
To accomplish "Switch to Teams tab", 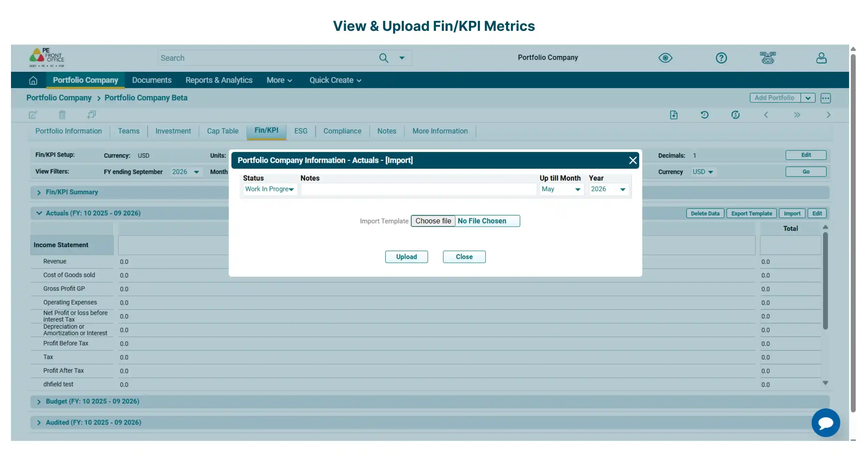I will (x=129, y=131).
